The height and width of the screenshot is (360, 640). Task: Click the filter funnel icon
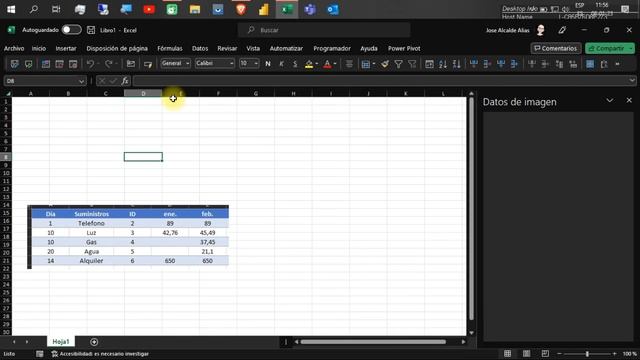(398, 64)
